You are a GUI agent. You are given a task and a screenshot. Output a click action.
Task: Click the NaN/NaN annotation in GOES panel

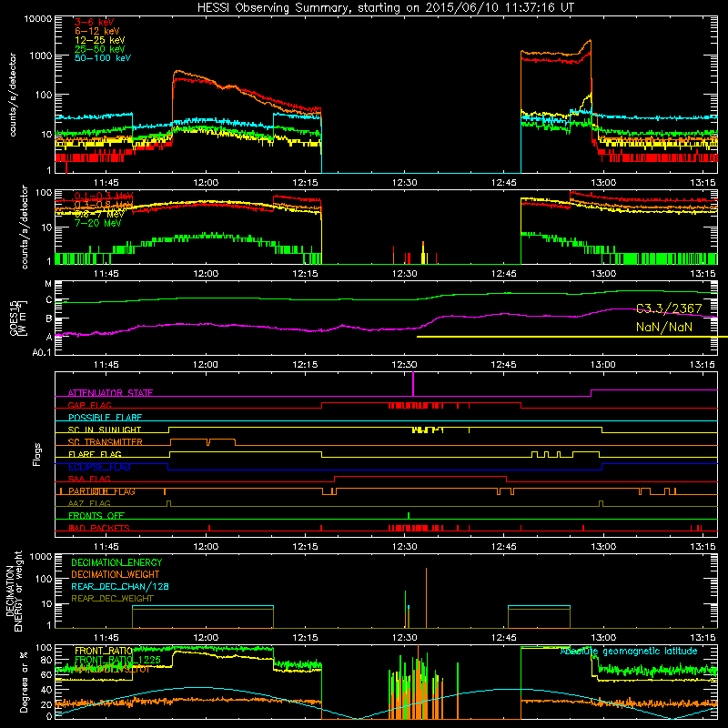[664, 327]
